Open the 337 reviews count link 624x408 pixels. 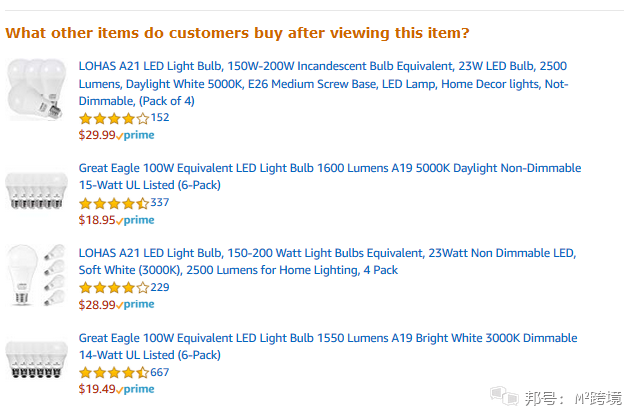160,203
